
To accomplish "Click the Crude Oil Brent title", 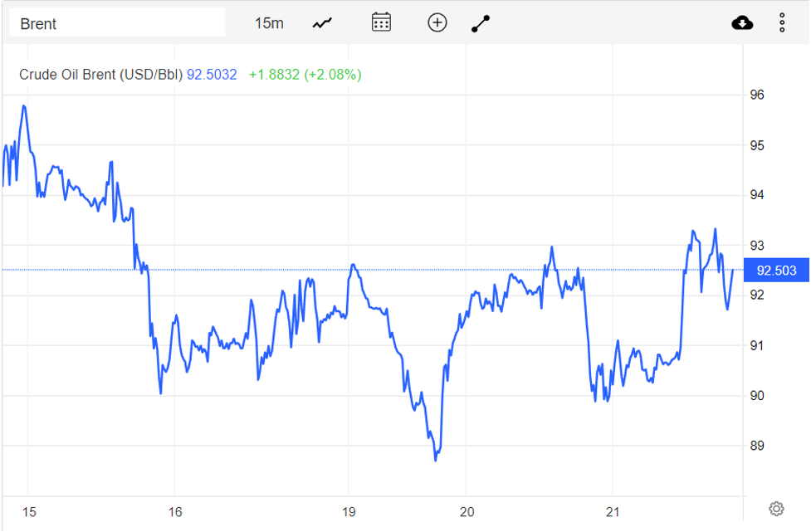I will click(x=100, y=75).
